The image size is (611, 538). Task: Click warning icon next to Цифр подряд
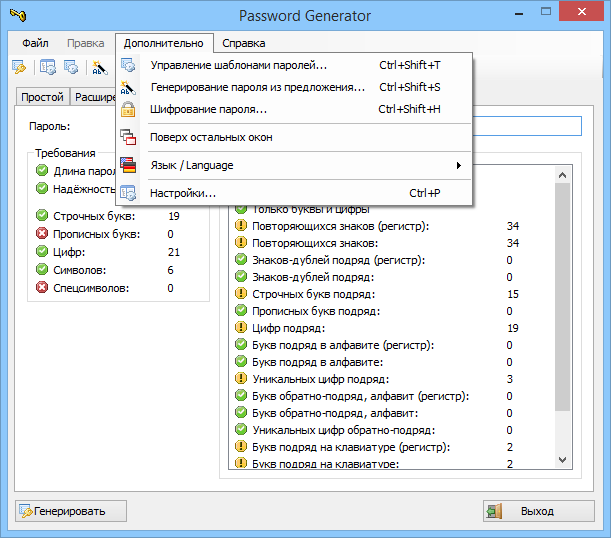pos(241,327)
